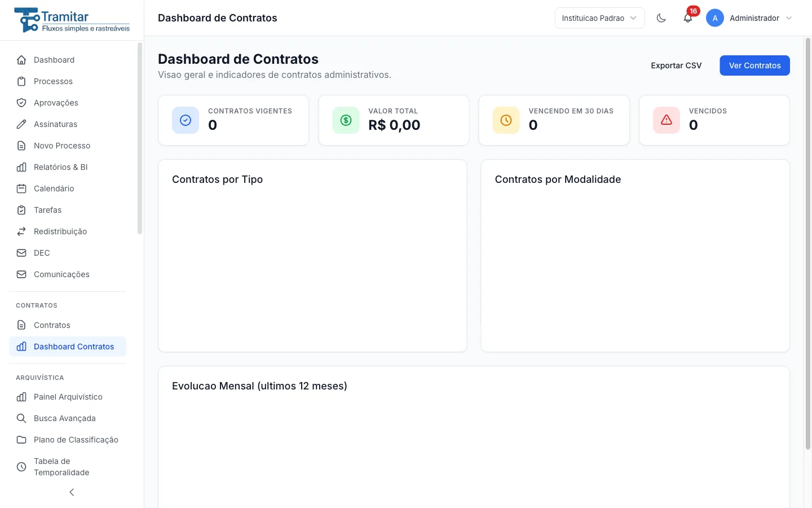Click the Ver Contratos button
This screenshot has width=812, height=508.
(x=754, y=65)
